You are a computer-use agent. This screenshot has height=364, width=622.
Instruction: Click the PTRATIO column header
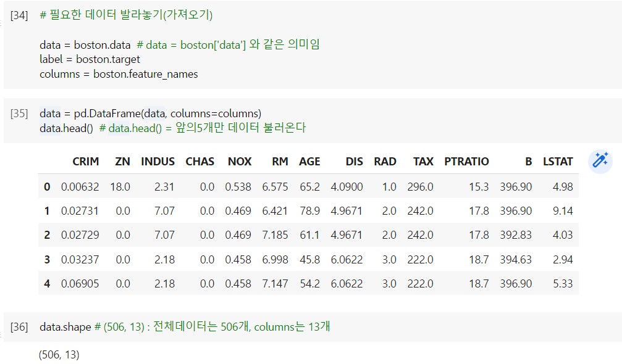[x=466, y=162]
